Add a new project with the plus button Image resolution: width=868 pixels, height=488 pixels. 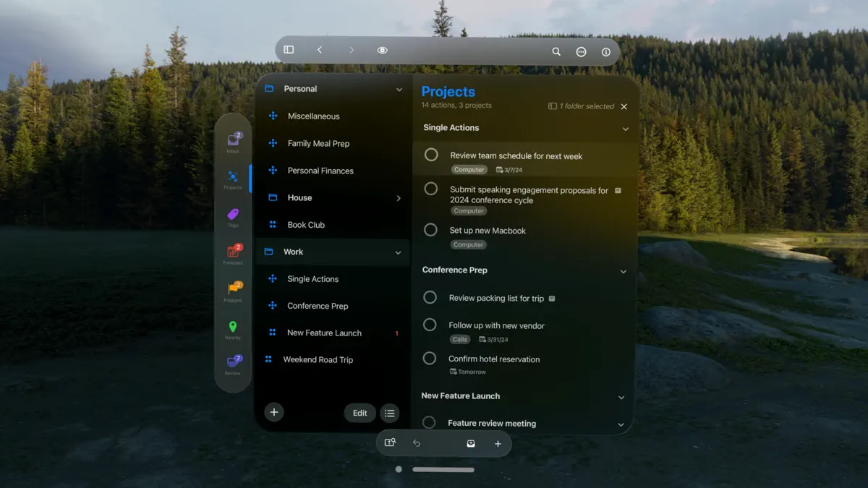[273, 411]
